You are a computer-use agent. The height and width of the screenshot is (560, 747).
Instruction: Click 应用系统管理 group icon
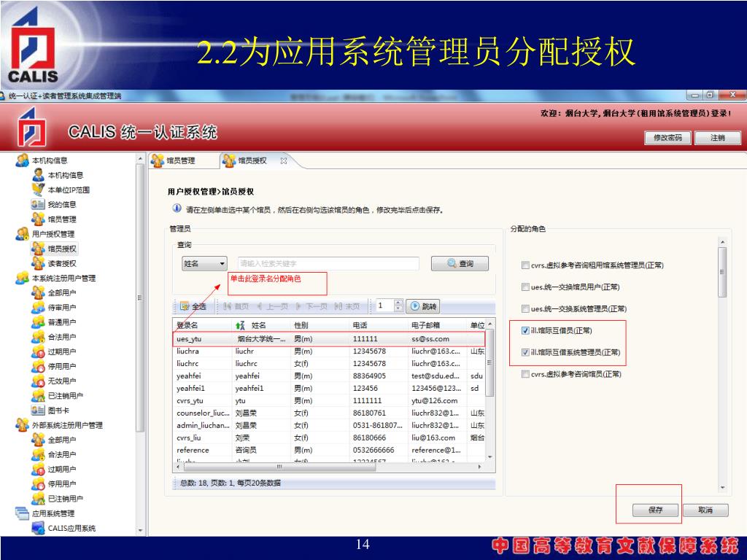click(22, 513)
